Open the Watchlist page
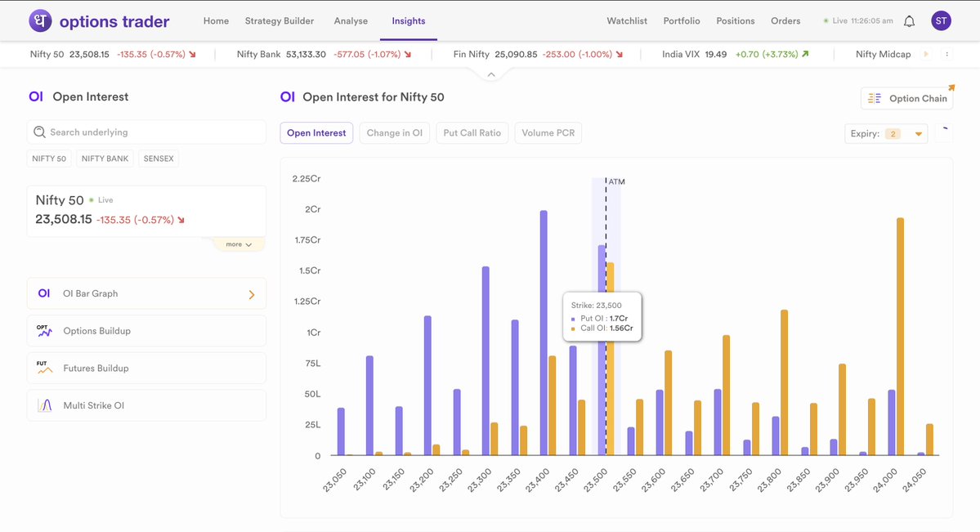The width and height of the screenshot is (980, 532). click(627, 20)
